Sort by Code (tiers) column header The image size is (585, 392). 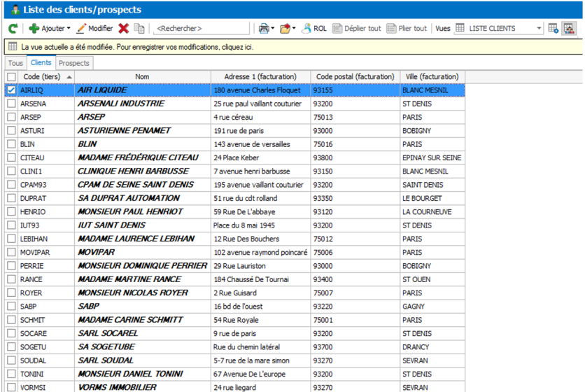[x=46, y=76]
